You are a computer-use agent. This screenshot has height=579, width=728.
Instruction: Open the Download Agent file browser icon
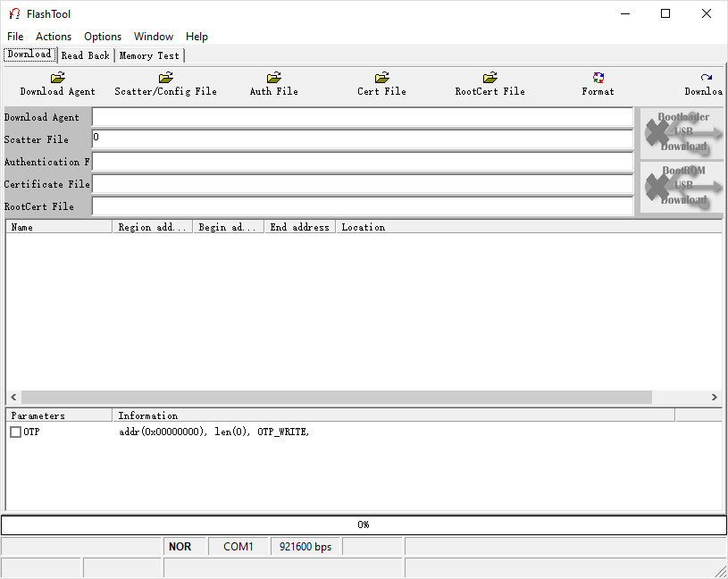pos(57,78)
